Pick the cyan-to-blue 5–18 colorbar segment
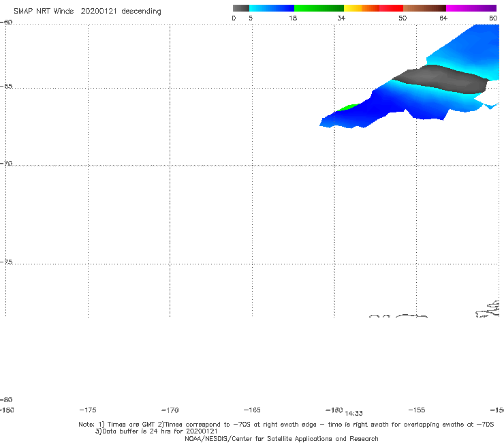The image size is (504, 443). pyautogui.click(x=272, y=8)
